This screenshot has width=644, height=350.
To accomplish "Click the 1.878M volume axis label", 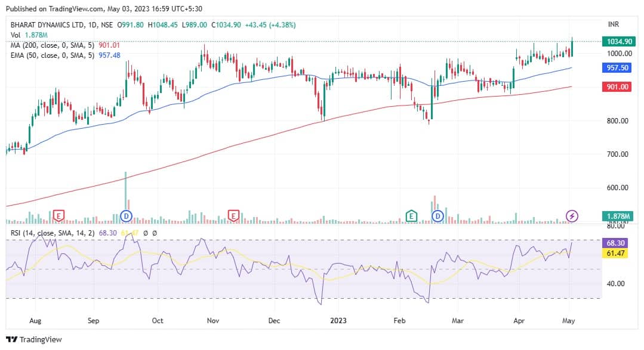I will pyautogui.click(x=618, y=216).
